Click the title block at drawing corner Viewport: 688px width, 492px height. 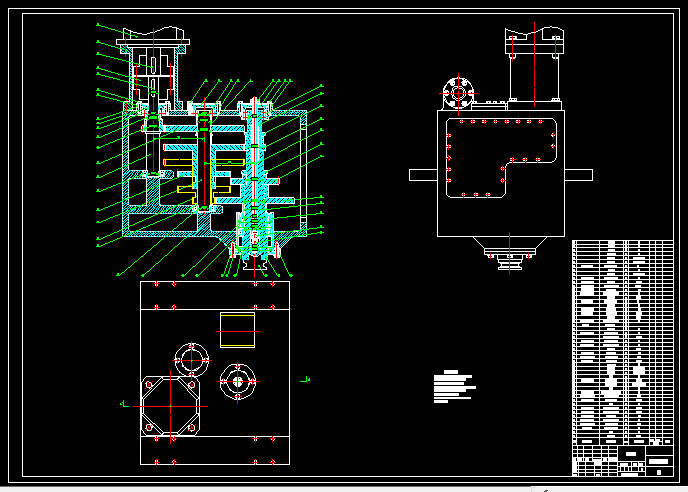pyautogui.click(x=623, y=460)
